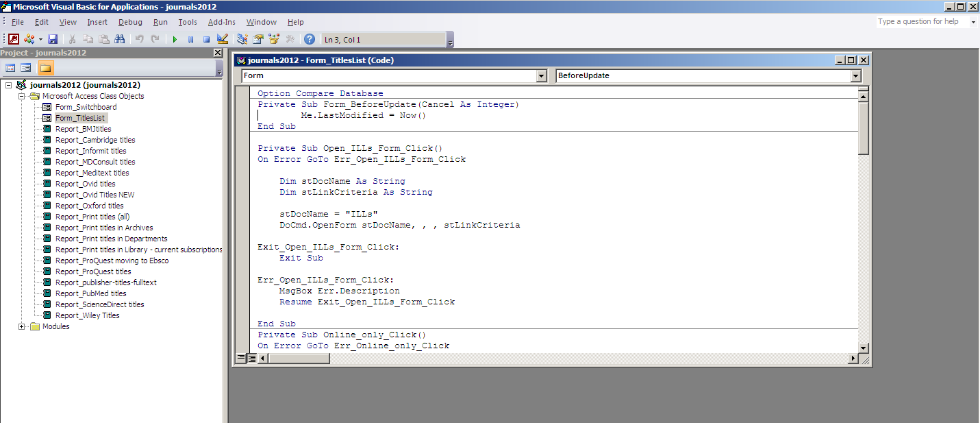Toggle Design Mode icon

[x=223, y=40]
